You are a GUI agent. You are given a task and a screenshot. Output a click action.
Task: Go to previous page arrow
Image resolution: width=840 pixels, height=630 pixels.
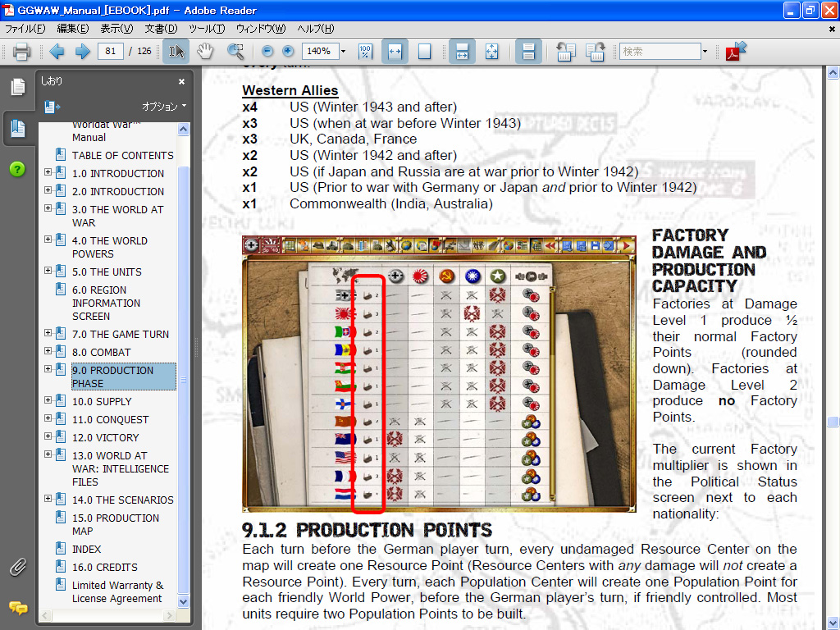(x=57, y=52)
